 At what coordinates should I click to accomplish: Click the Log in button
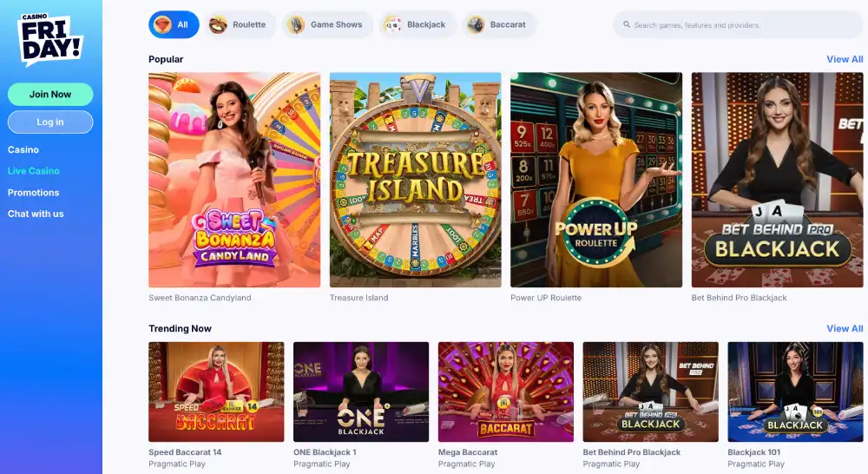click(50, 122)
